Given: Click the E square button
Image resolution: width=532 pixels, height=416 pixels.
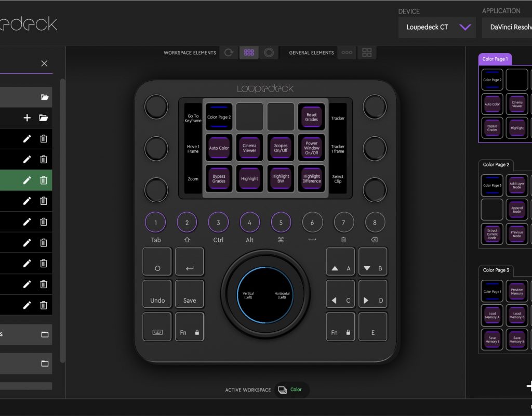Looking at the screenshot, I should tap(373, 327).
